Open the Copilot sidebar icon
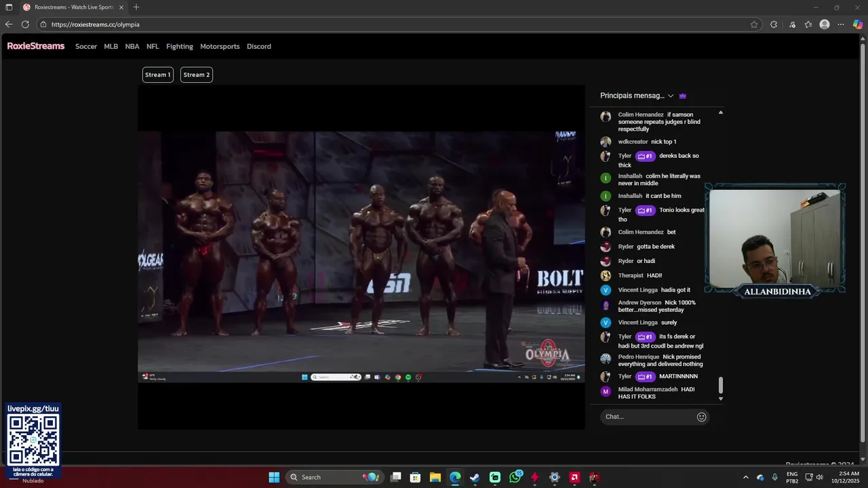The width and height of the screenshot is (868, 488). (x=858, y=24)
